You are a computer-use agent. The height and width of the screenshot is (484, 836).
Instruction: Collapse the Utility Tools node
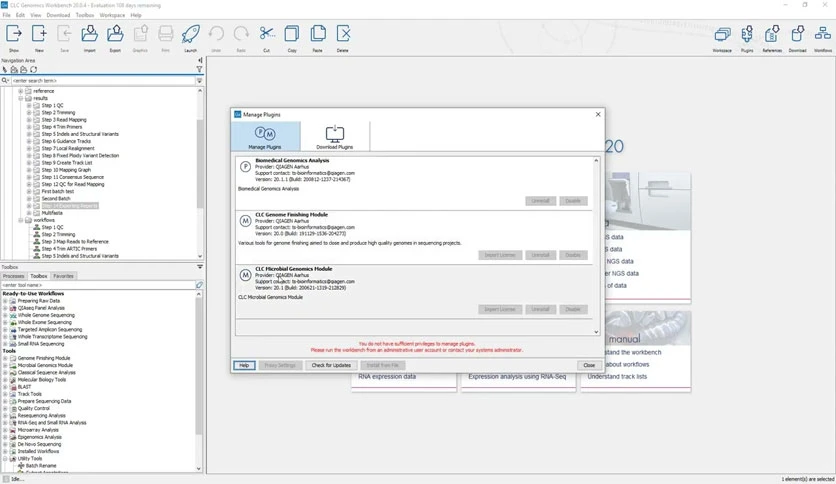tap(5, 458)
